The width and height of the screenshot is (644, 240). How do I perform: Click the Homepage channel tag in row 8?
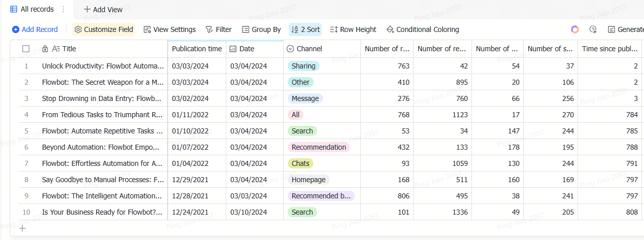click(x=309, y=180)
